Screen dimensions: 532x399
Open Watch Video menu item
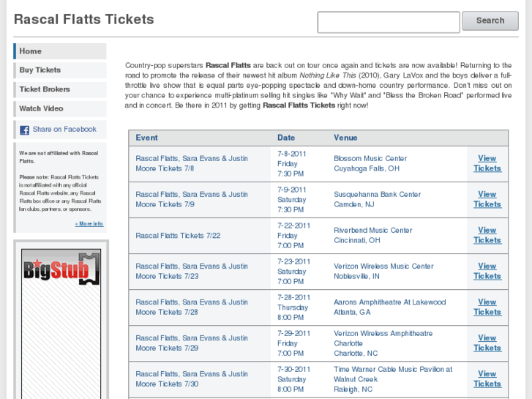tap(60, 108)
